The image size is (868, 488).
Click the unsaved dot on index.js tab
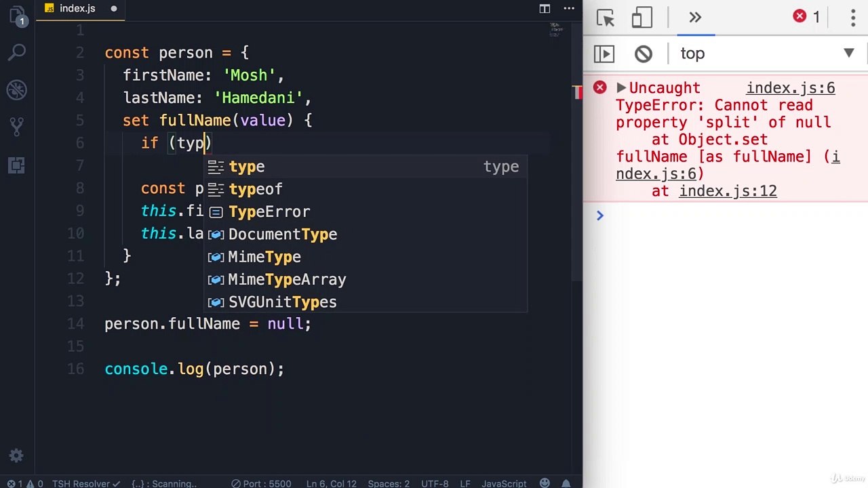click(x=113, y=9)
